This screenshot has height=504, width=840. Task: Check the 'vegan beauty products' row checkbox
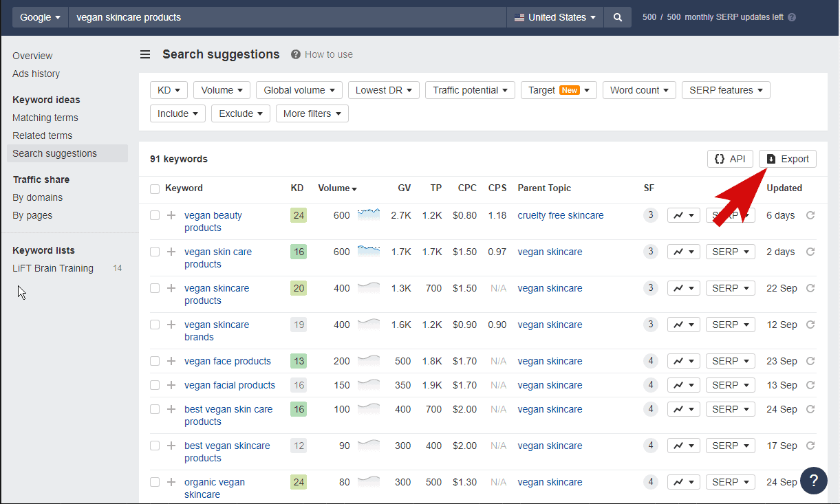point(155,215)
